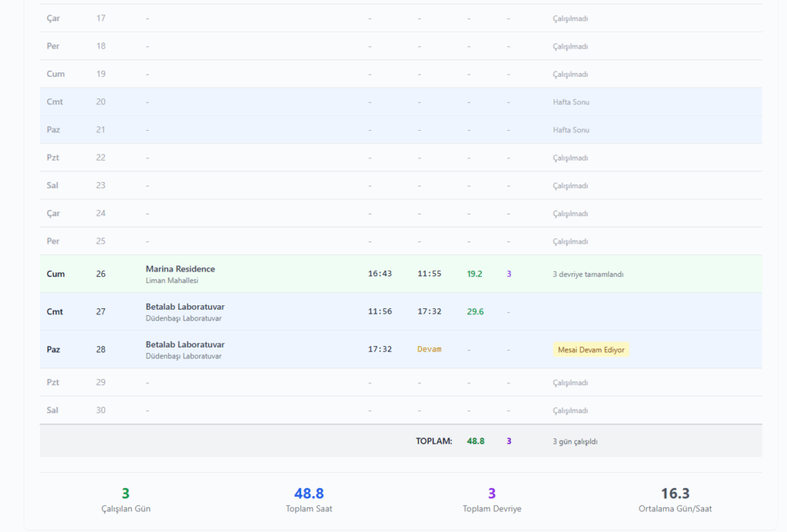Image resolution: width=787 pixels, height=532 pixels.
Task: Select the Çalışılan Gün summary stat
Action: (126, 500)
